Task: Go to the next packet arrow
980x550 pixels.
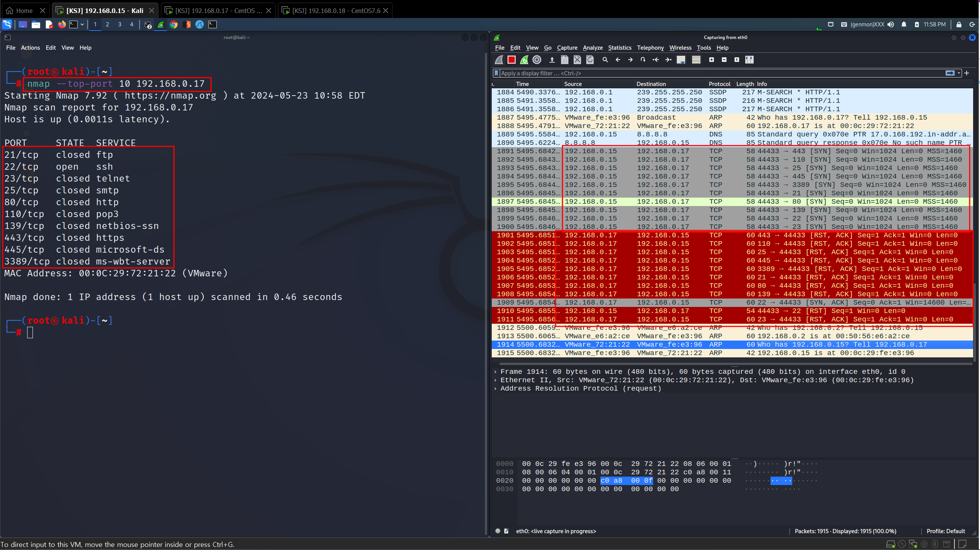Action: point(630,60)
